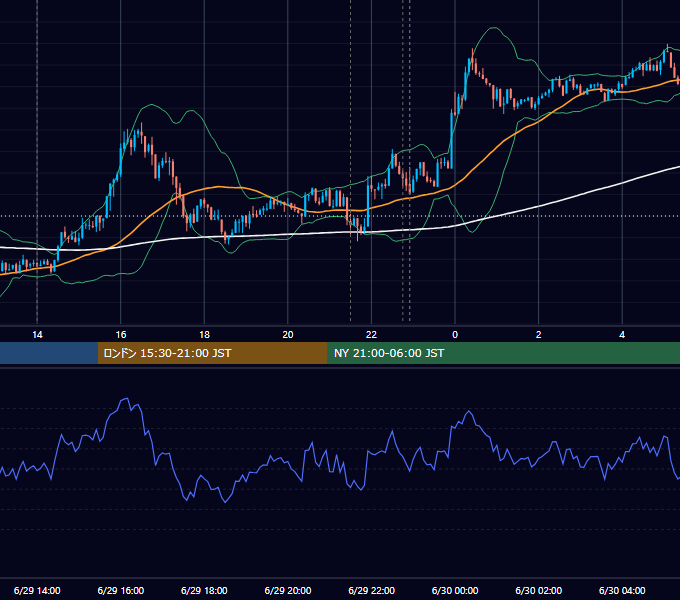Click the oscillator peak near 6/30 00:00
680x600 pixels.
(469, 411)
